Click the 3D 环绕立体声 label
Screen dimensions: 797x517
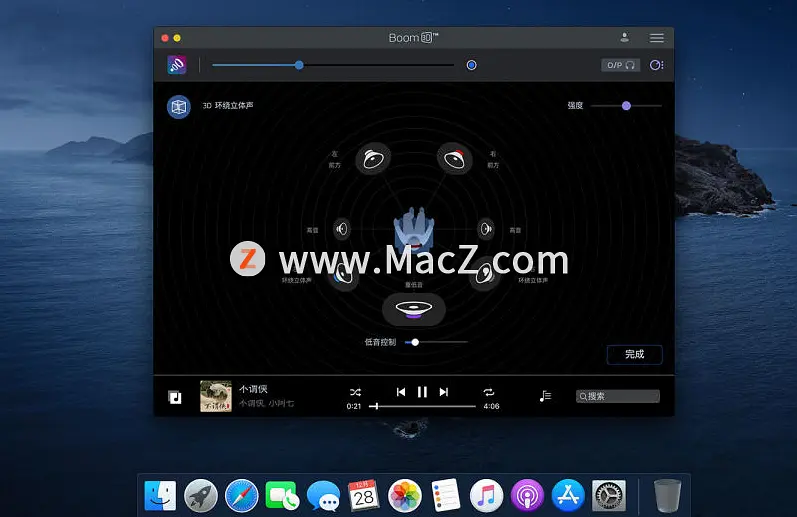click(x=228, y=105)
